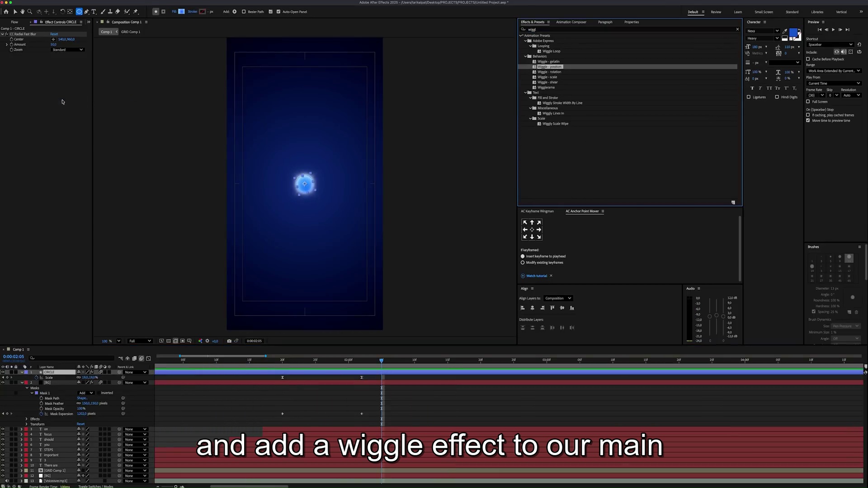Select the Brush tool

(x=103, y=12)
